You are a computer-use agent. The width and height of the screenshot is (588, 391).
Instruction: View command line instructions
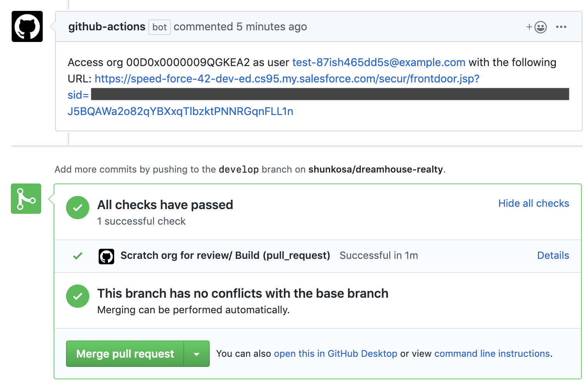[x=492, y=354]
